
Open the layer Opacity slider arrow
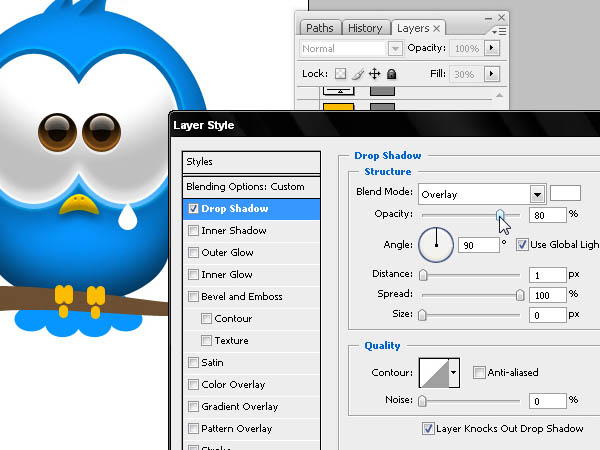click(x=492, y=48)
